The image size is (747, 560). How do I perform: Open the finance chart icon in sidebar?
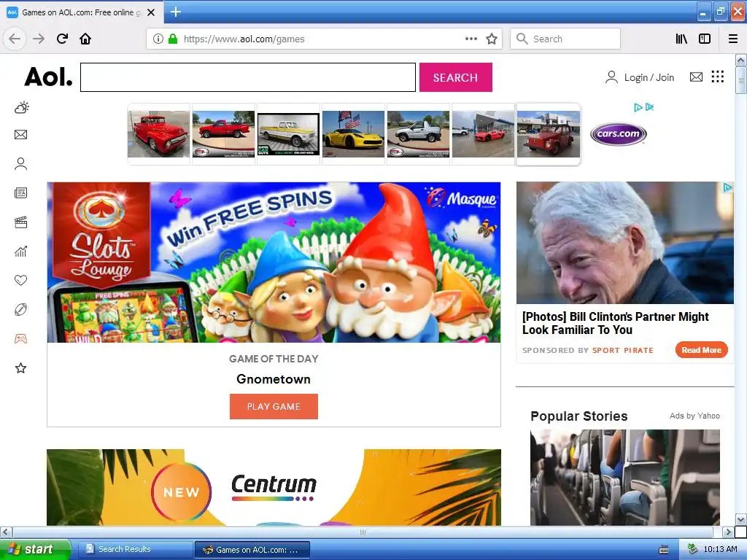20,252
